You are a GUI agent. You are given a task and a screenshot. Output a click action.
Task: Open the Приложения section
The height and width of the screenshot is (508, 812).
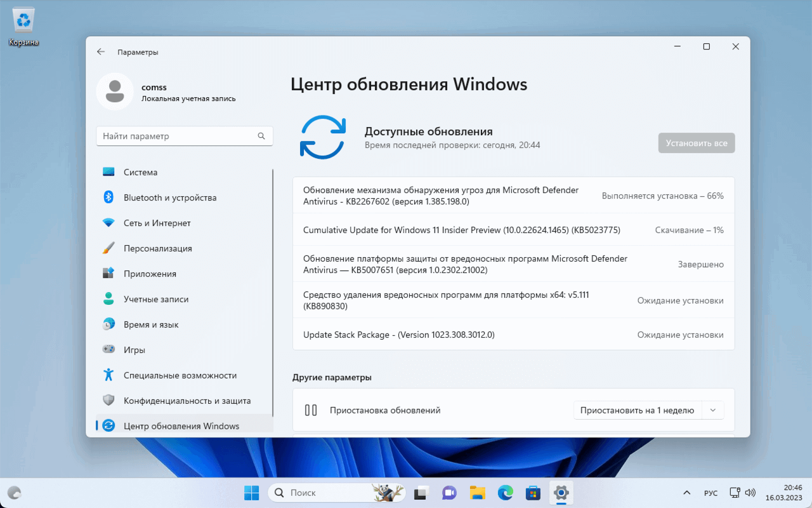pyautogui.click(x=184, y=274)
